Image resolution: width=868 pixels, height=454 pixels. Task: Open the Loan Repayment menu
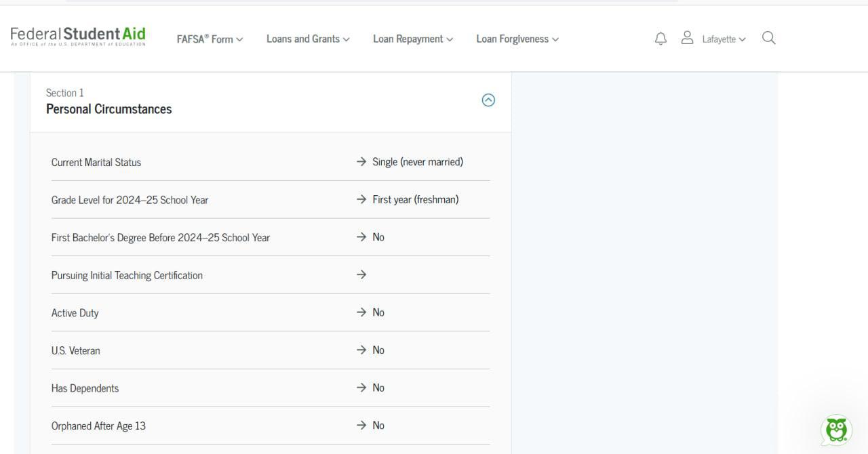(x=413, y=39)
